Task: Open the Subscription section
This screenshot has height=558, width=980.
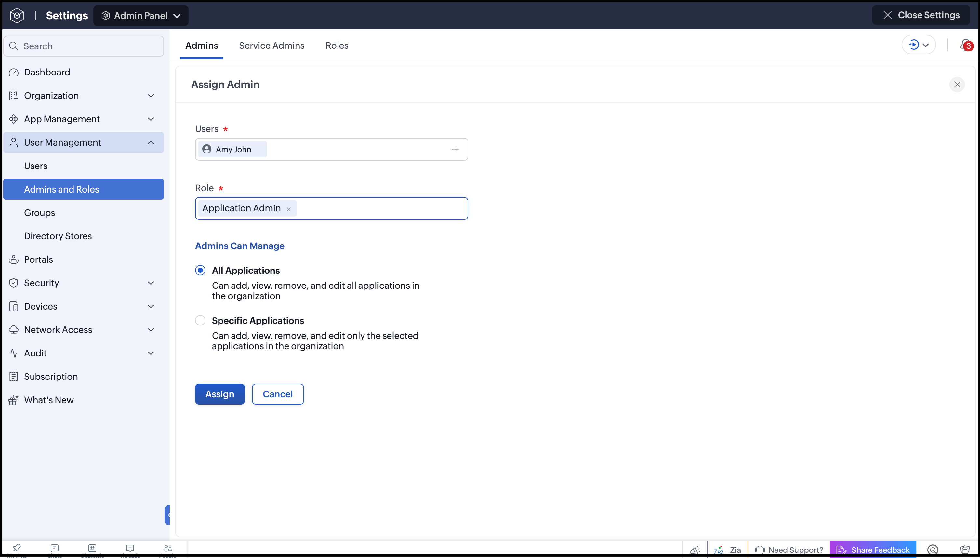Action: [83, 376]
